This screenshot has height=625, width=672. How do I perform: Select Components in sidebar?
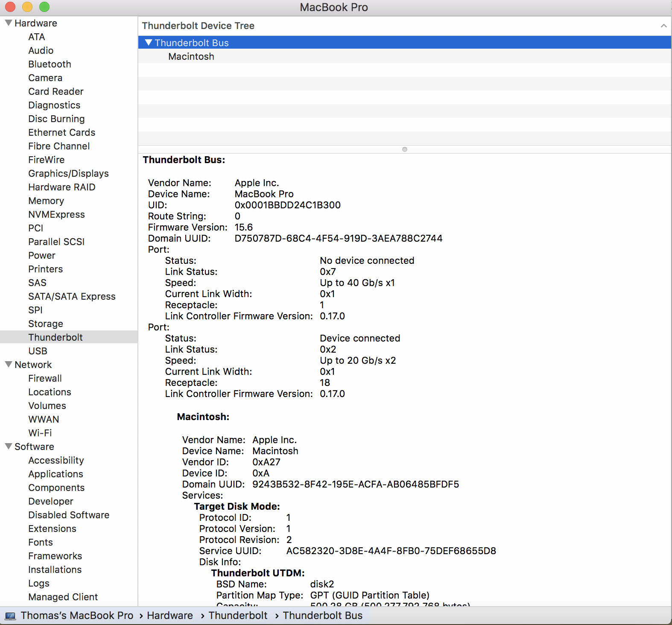coord(57,488)
